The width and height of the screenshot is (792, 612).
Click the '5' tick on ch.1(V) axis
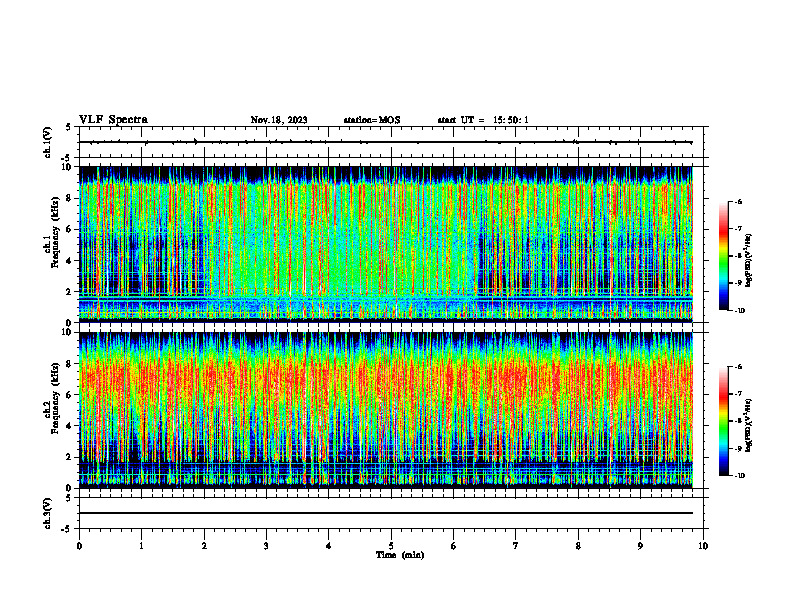click(69, 128)
